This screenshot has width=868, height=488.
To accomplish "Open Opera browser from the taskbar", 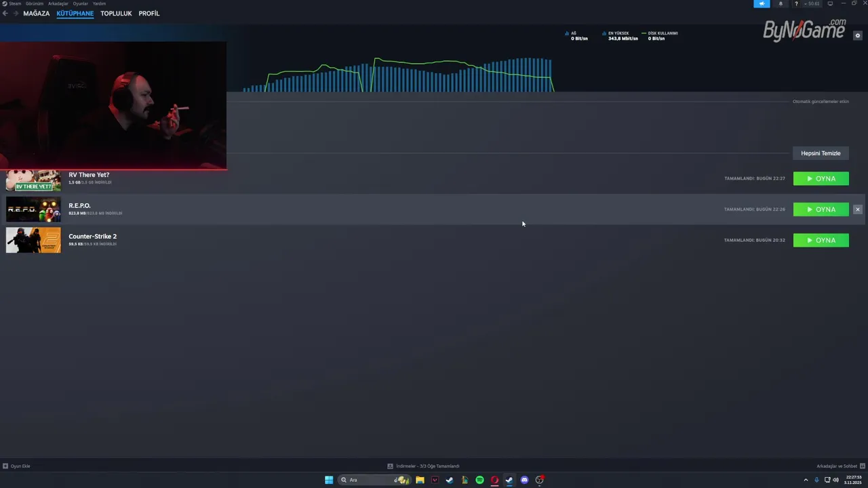I will [494, 480].
